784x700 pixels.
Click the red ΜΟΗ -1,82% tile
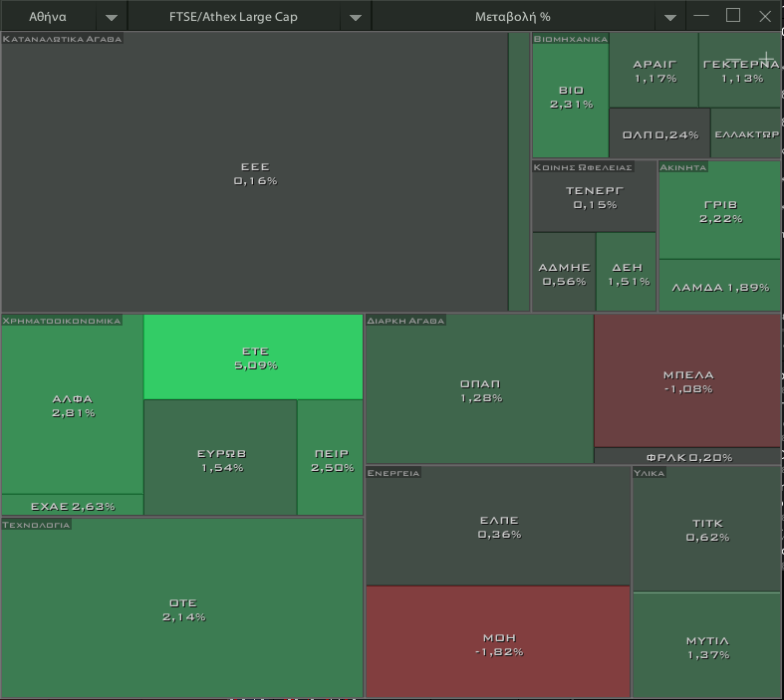pyautogui.click(x=498, y=642)
